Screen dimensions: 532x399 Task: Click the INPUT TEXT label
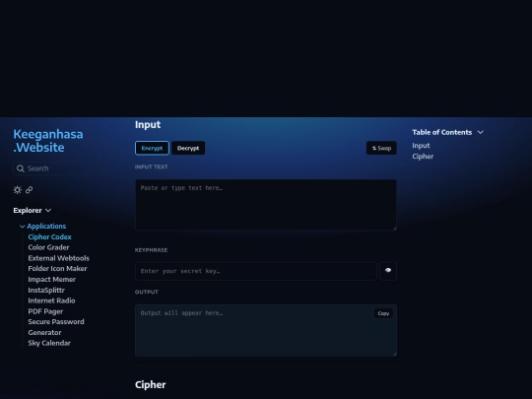pyautogui.click(x=152, y=166)
